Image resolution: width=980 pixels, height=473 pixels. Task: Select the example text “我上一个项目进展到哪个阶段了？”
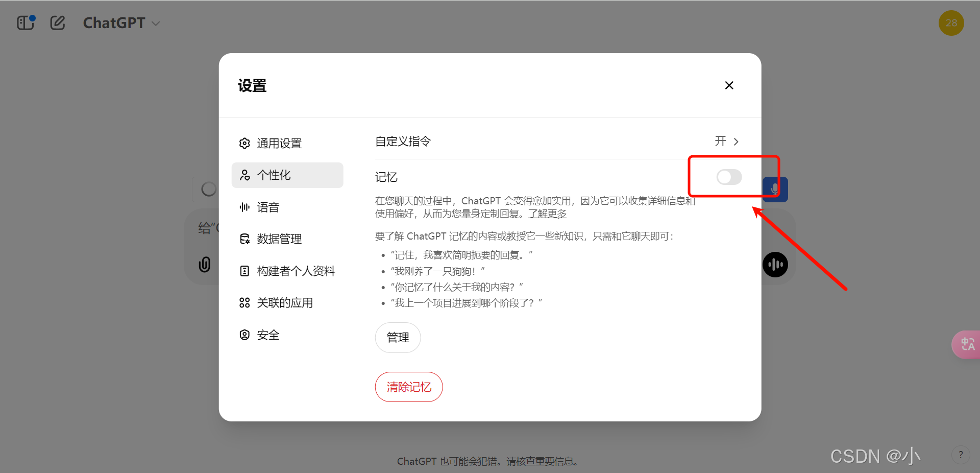pyautogui.click(x=467, y=303)
